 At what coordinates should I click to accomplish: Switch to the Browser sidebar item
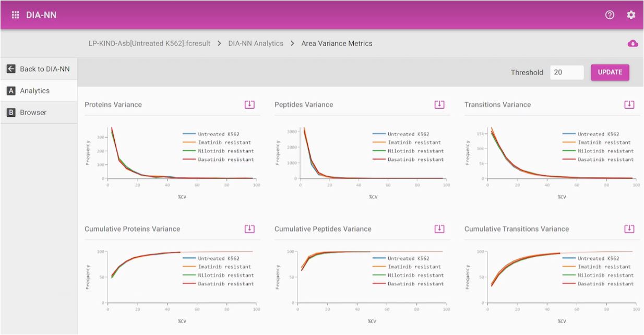click(x=33, y=113)
